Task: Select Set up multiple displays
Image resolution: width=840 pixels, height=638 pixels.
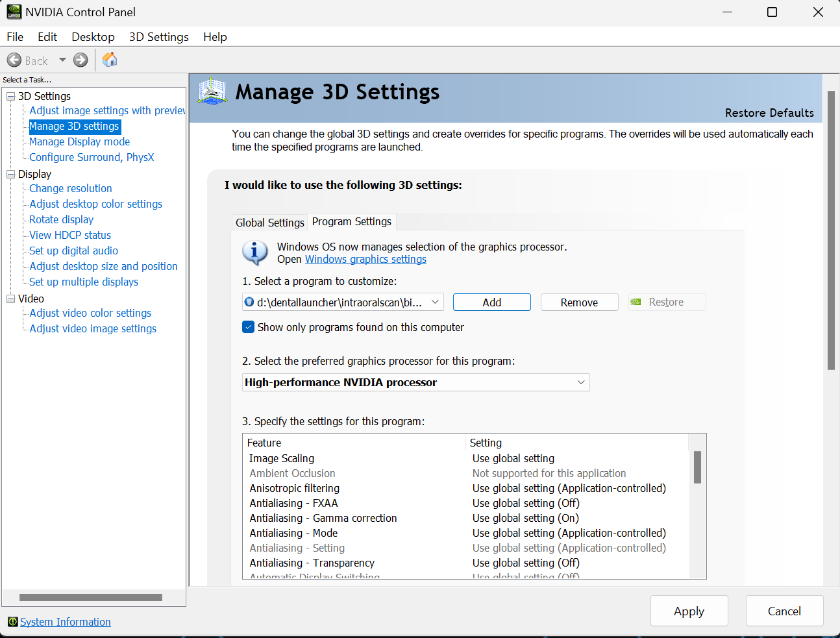Action: (84, 282)
